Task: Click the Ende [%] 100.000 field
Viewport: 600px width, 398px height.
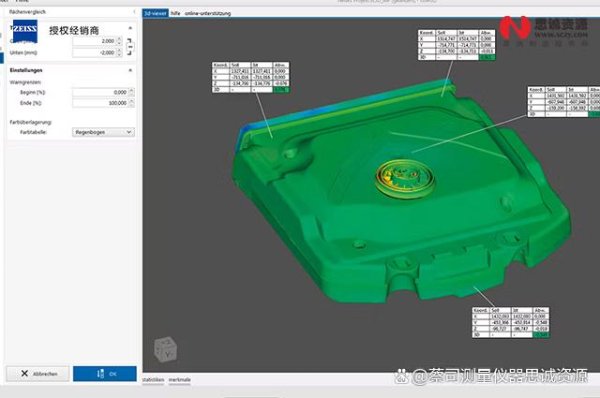Action: 100,103
